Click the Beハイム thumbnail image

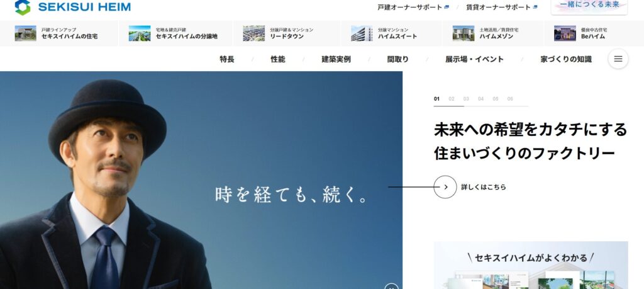(565, 33)
